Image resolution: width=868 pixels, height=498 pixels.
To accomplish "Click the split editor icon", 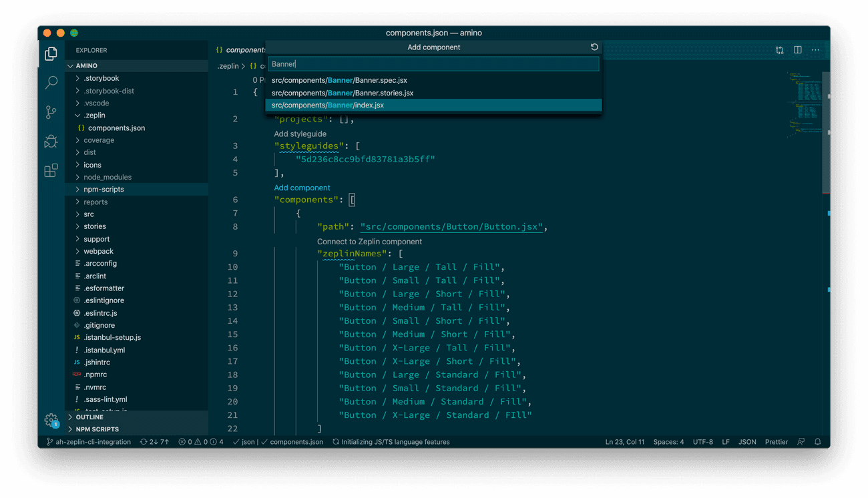I will [x=797, y=50].
